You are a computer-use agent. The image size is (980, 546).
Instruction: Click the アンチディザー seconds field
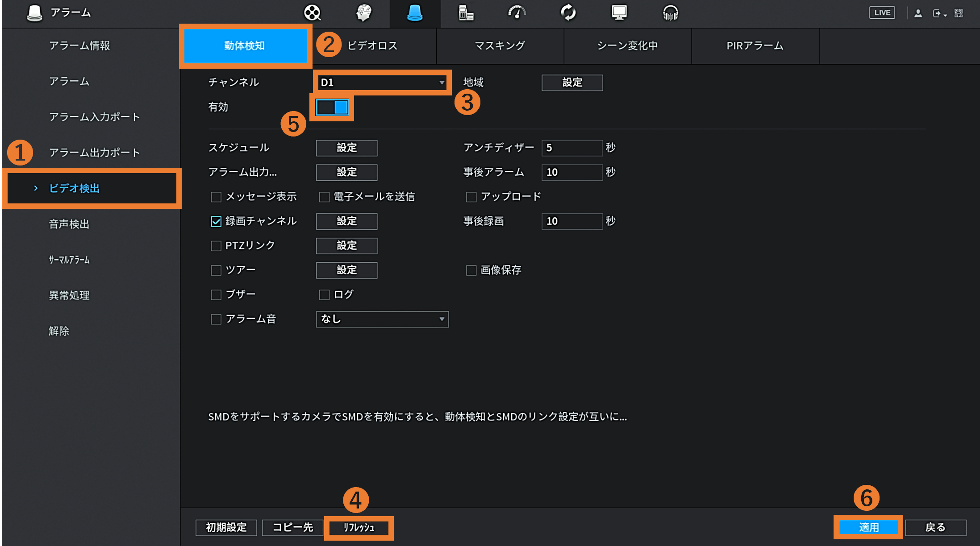572,148
